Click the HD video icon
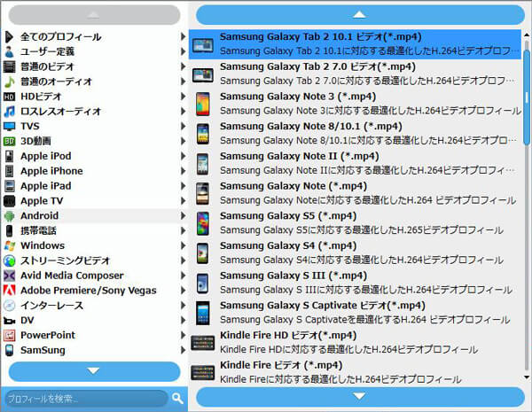 coord(9,97)
